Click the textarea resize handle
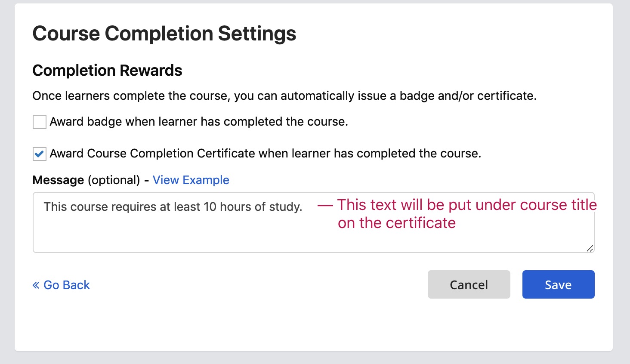Screen dimensions: 630x364 point(590,249)
